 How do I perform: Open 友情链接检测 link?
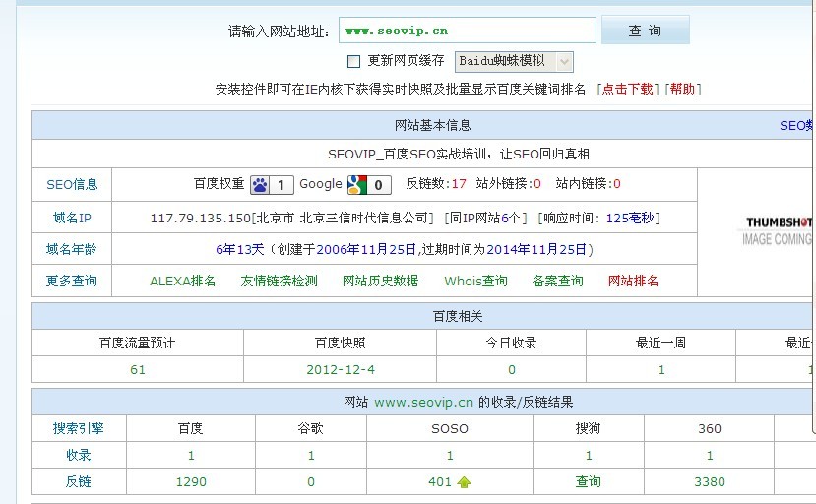[x=279, y=281]
